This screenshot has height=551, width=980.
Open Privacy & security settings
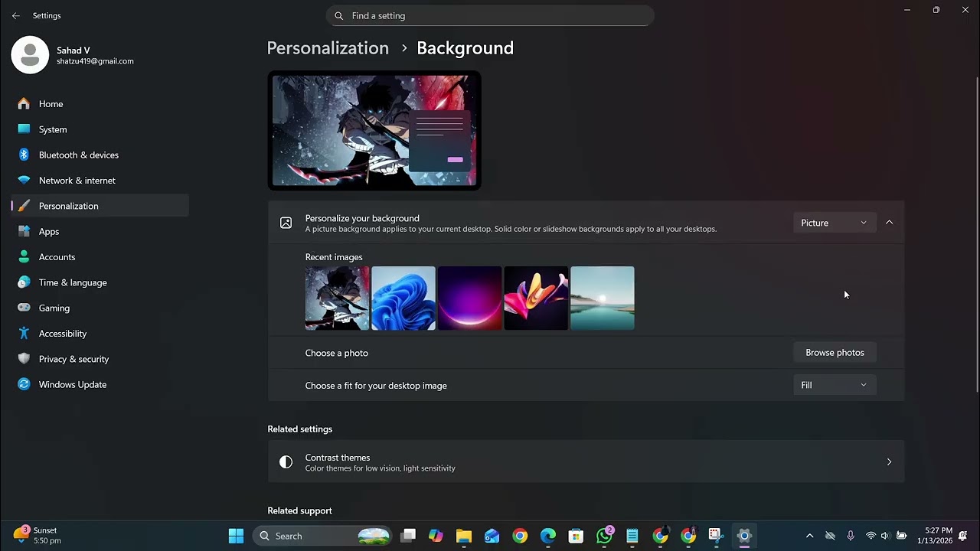tap(100, 359)
